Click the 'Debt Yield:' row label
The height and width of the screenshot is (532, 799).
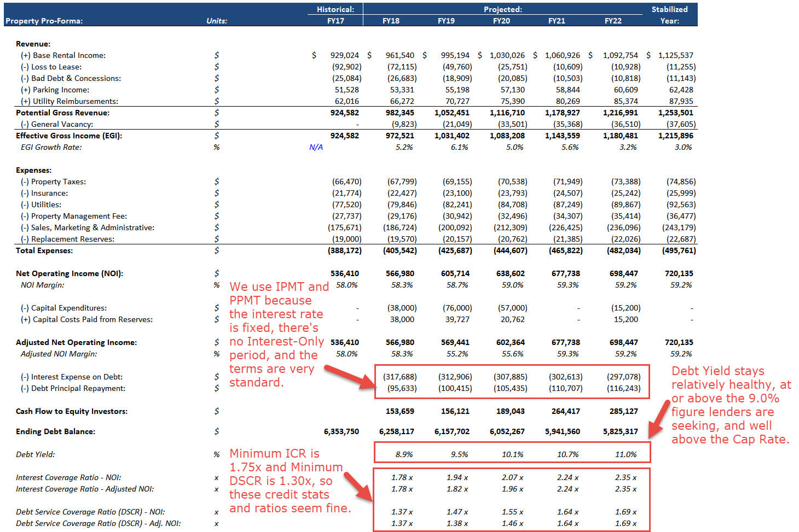coord(36,454)
